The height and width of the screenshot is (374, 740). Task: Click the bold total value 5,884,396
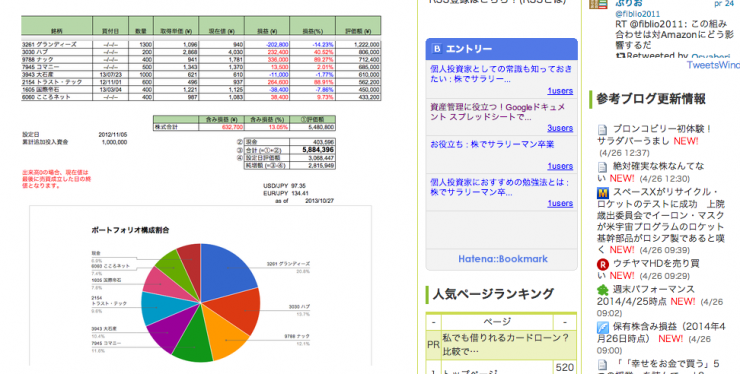click(x=318, y=150)
